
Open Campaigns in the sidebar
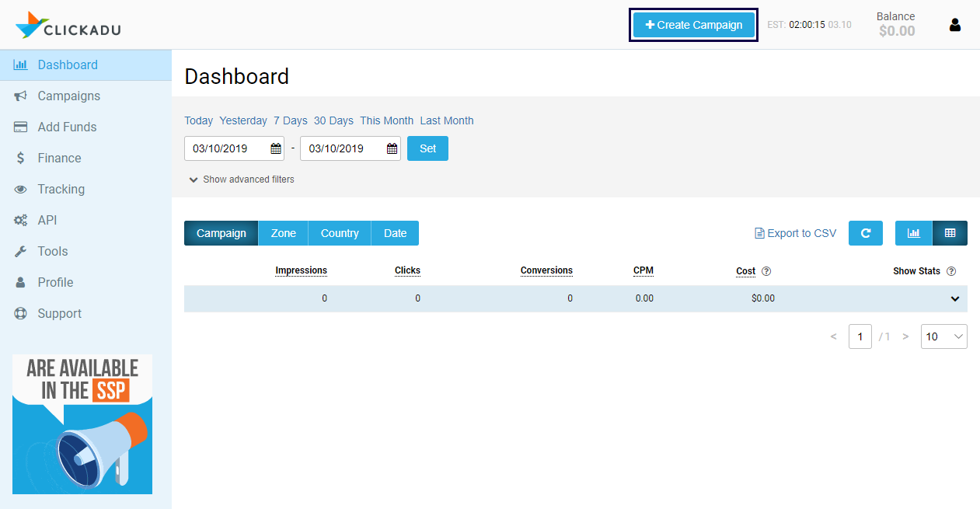pyautogui.click(x=68, y=96)
